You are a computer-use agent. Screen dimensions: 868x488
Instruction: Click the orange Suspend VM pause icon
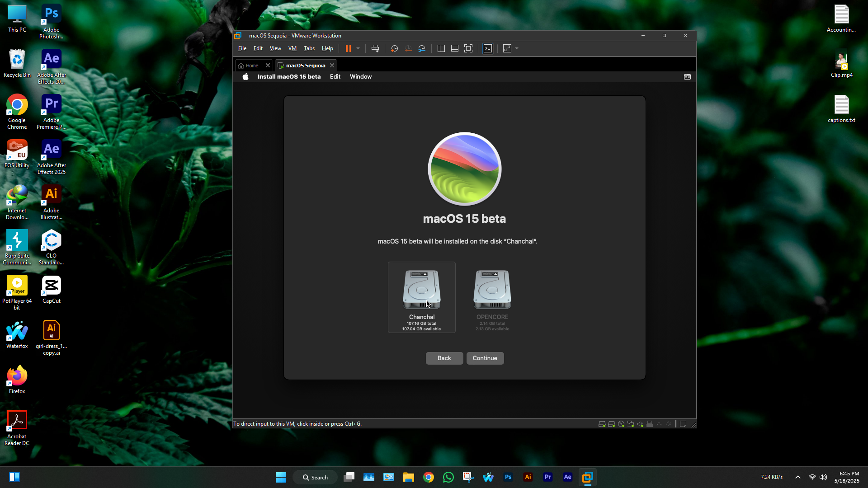348,48
